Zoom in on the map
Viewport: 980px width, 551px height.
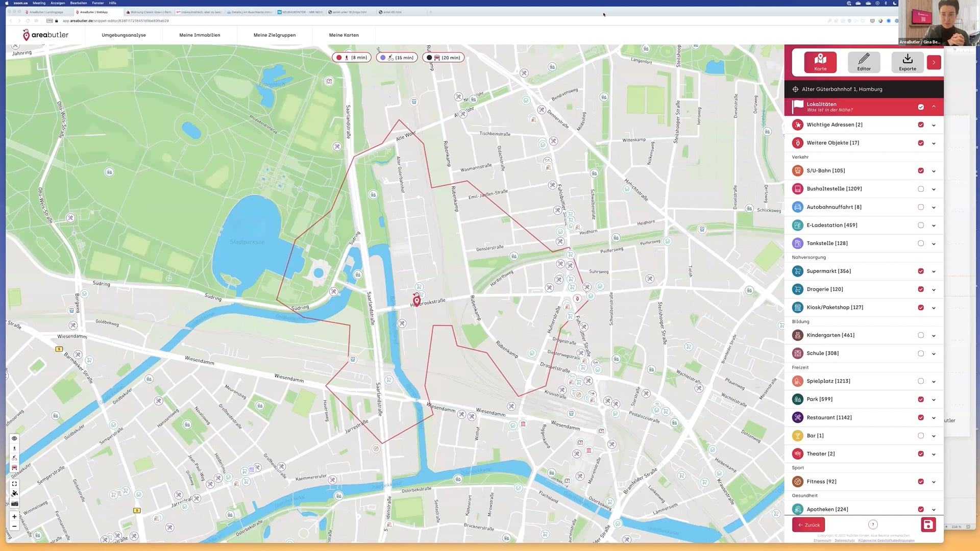click(x=14, y=516)
